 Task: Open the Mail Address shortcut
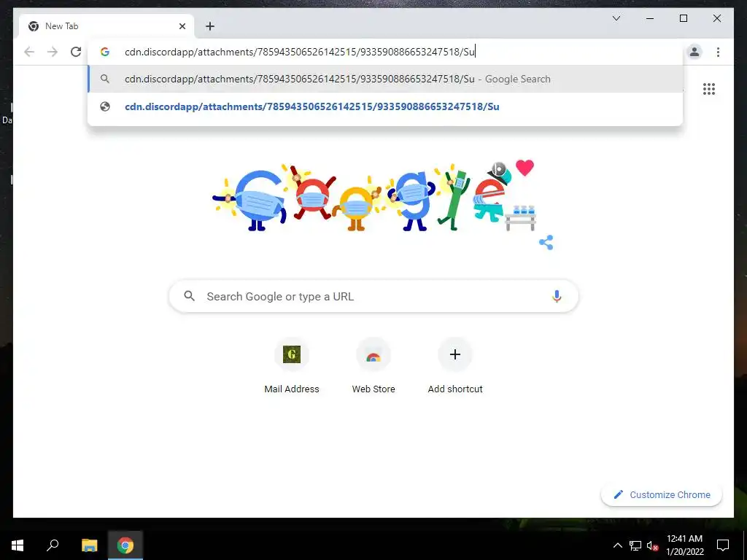pos(292,366)
